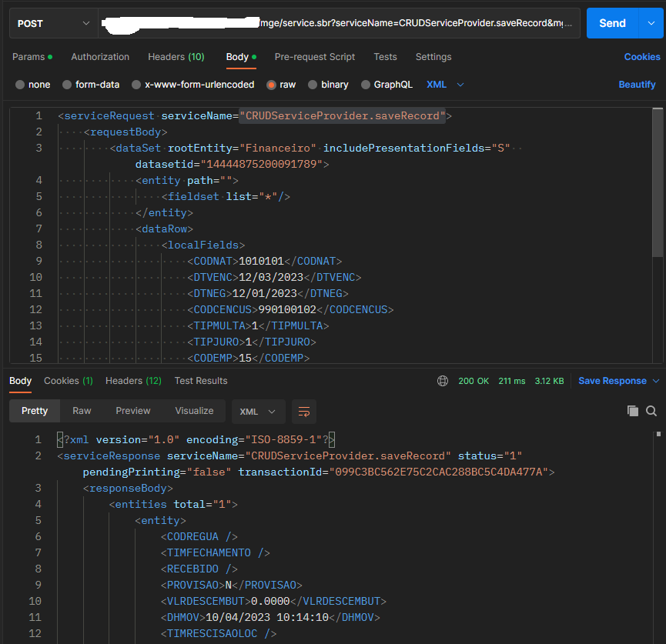Open the XML body type dropdown
The image size is (666, 644).
pos(446,85)
